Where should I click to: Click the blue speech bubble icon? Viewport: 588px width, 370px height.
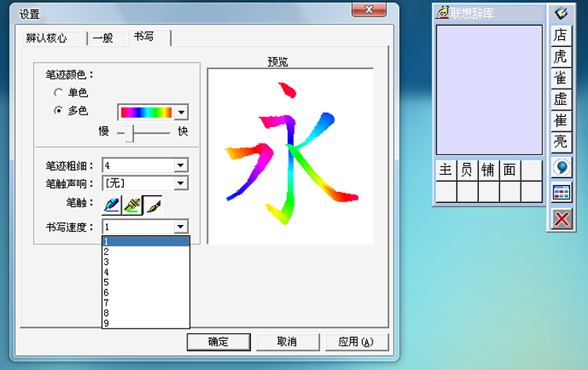pos(561,168)
